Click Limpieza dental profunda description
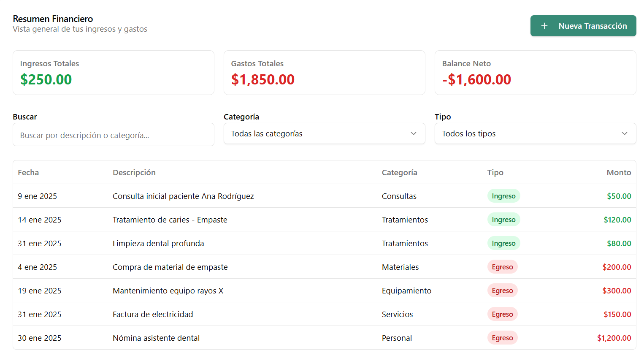The image size is (644, 361). [x=158, y=243]
